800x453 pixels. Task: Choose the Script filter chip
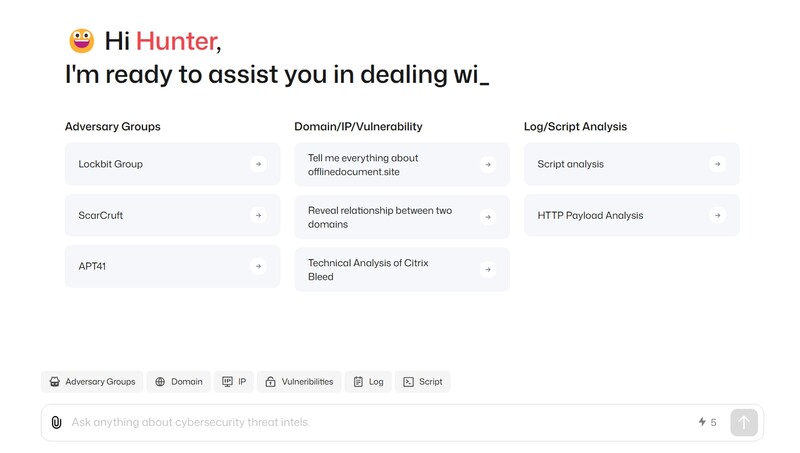(x=423, y=382)
